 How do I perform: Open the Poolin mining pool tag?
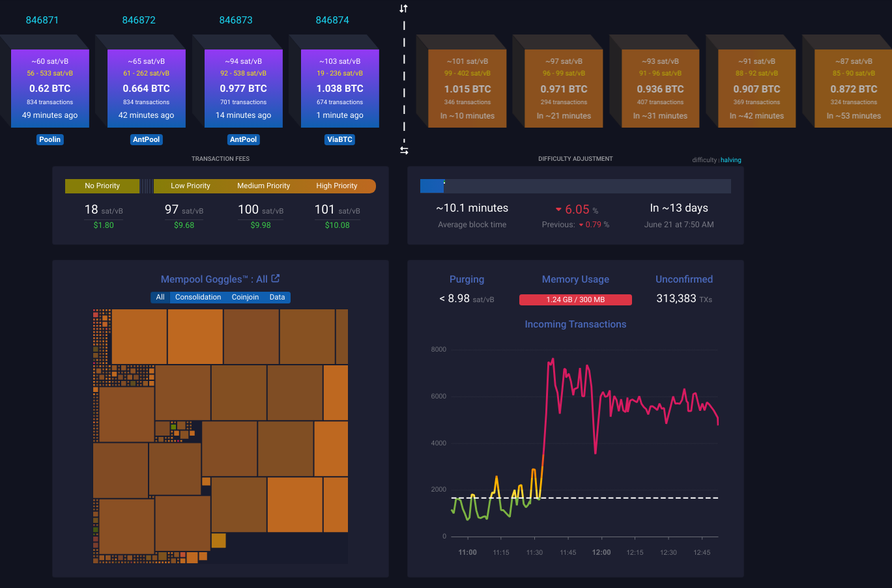[x=50, y=139]
